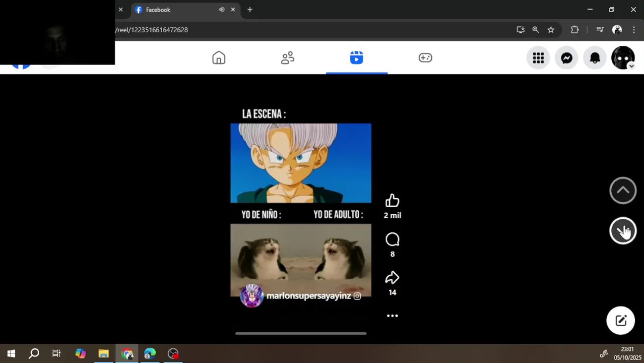Go to the next reel arrow

pos(623,231)
